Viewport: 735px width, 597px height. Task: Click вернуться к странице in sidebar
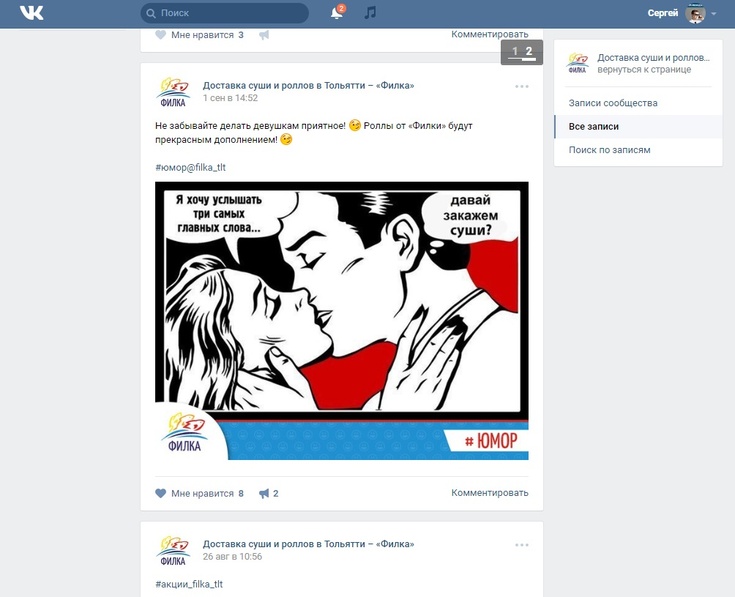click(x=644, y=69)
